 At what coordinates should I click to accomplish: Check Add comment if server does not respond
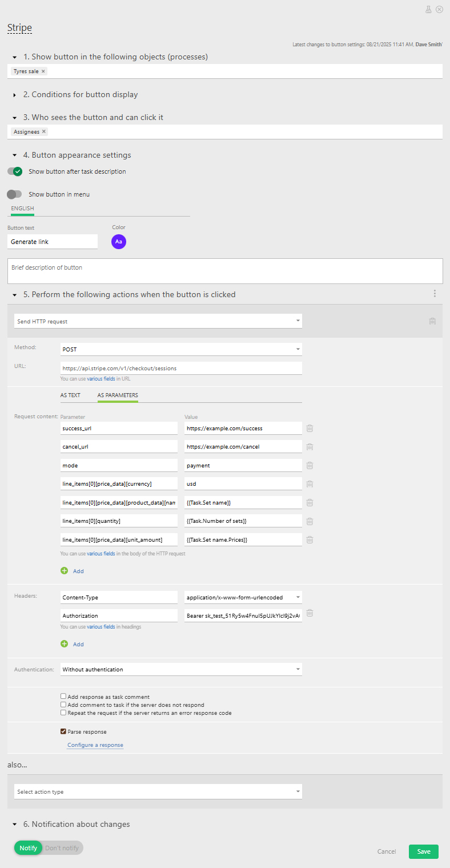63,705
